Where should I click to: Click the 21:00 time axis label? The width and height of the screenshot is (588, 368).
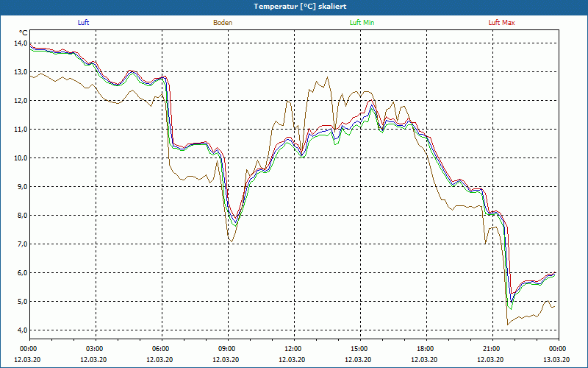[492, 349]
